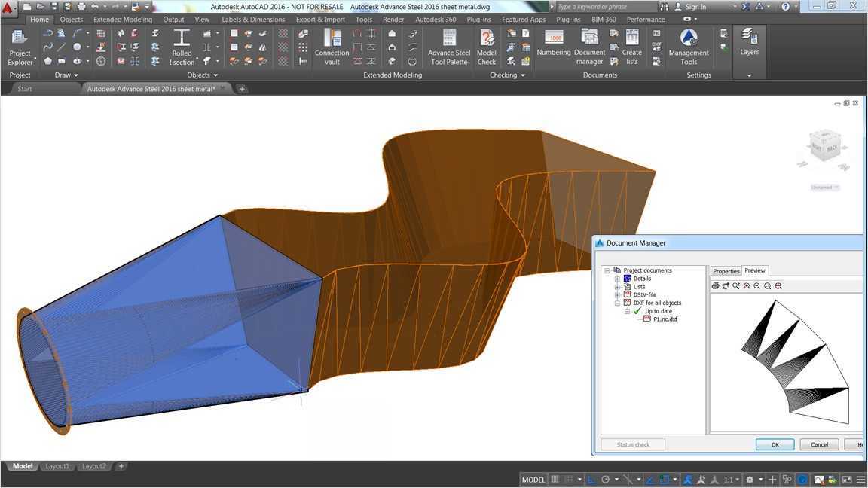Open the status bar customization menu icon

click(x=860, y=480)
